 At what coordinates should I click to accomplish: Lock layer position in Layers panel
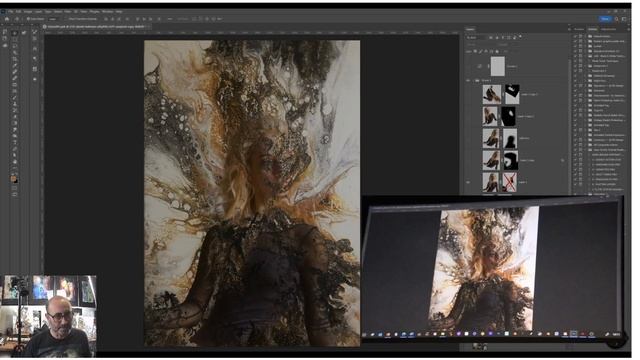click(x=486, y=51)
